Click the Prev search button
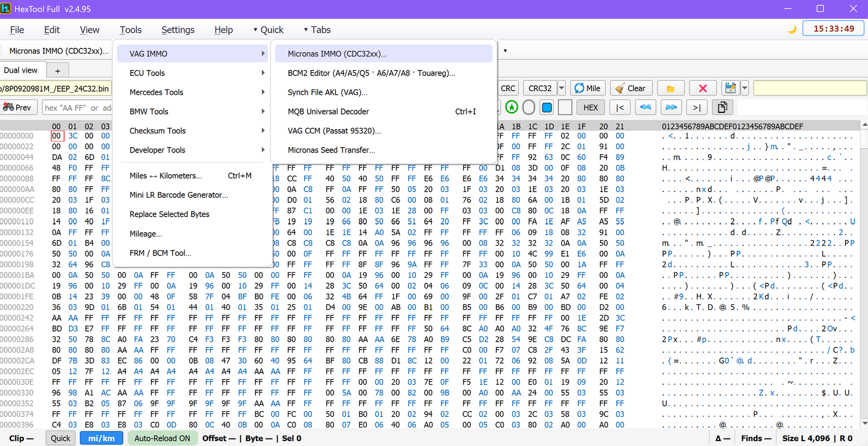Viewport: 868px width, 446px height. click(19, 107)
